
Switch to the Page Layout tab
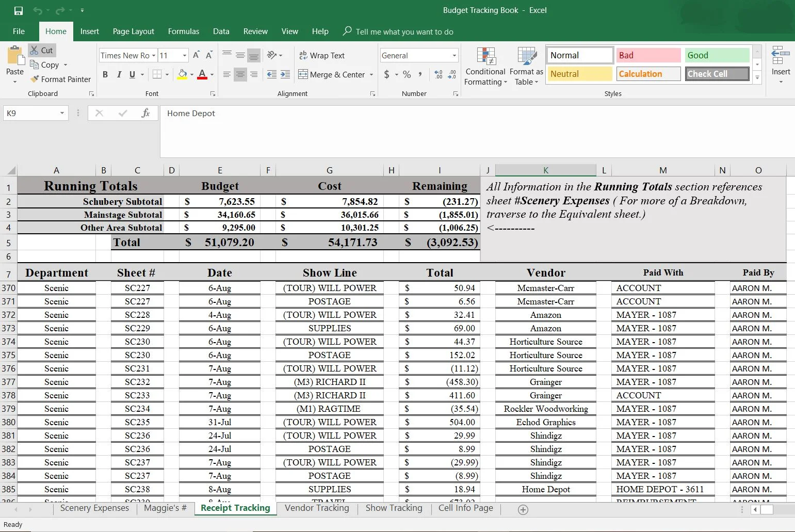(x=134, y=31)
